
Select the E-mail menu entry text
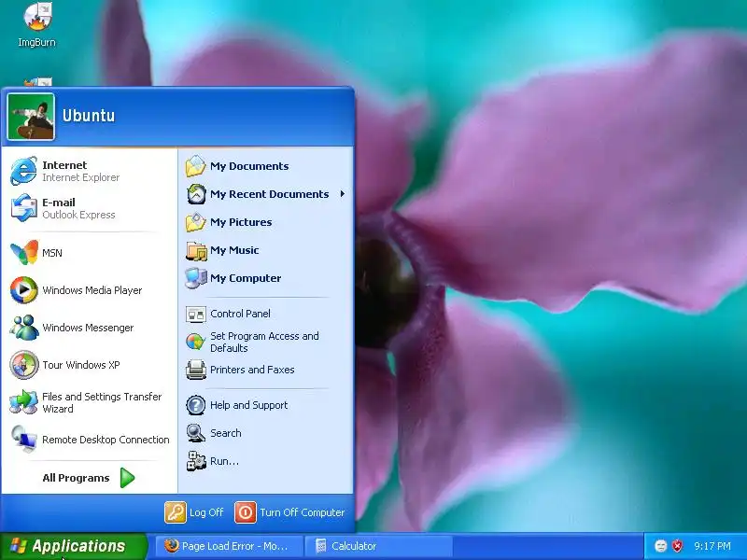pos(59,203)
